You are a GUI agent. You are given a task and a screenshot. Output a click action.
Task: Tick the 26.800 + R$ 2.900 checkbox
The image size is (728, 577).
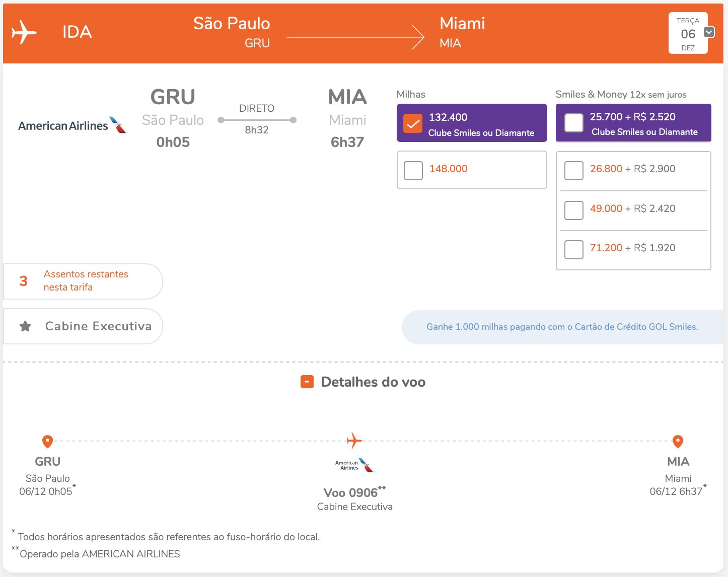(574, 171)
